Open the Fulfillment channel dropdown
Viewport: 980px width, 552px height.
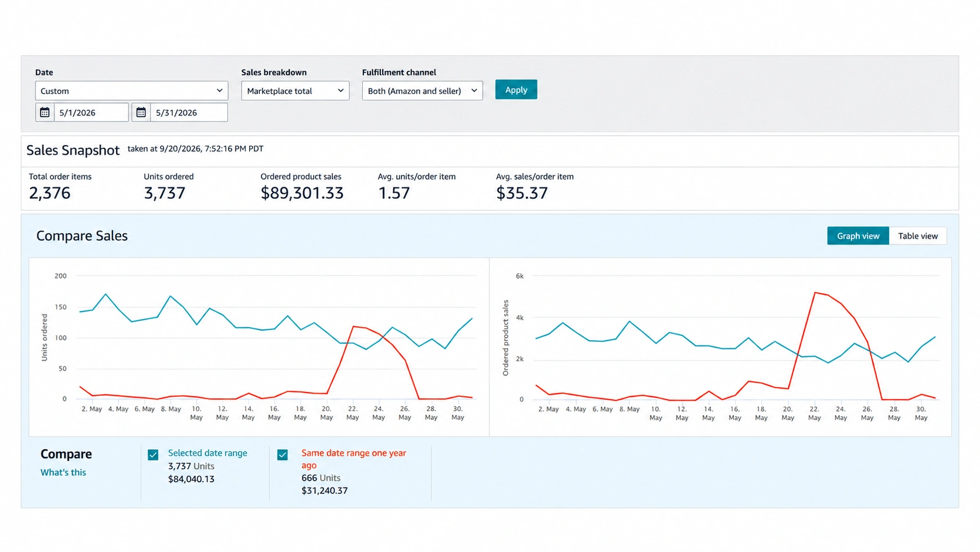[x=422, y=91]
